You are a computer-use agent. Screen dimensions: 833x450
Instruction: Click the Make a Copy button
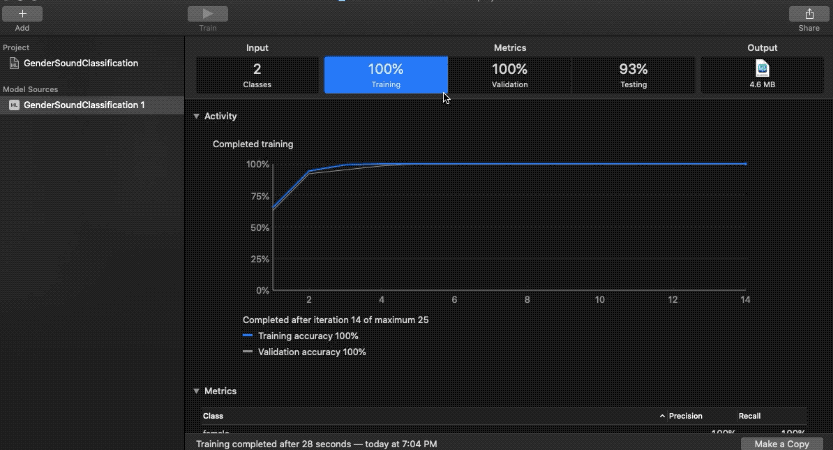[x=781, y=444]
